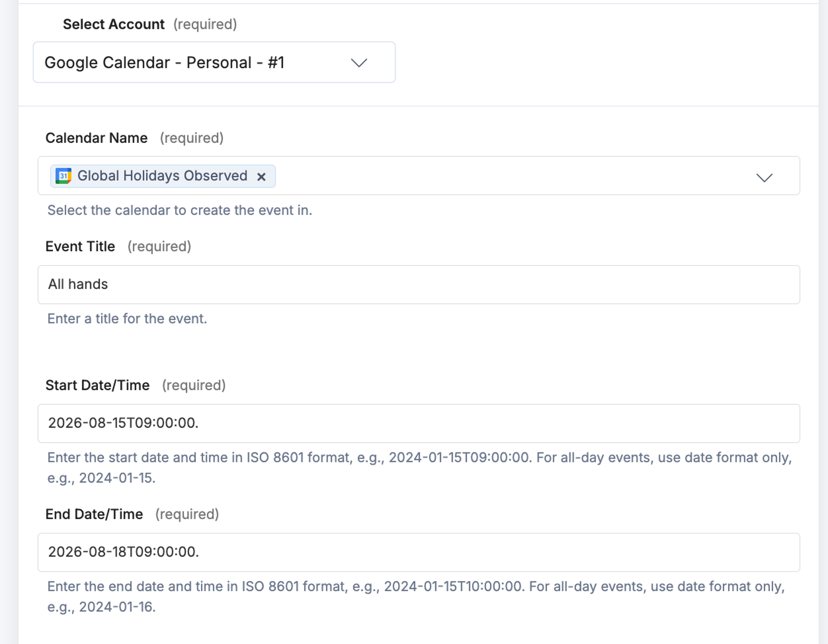Click the Select Account label

(113, 24)
